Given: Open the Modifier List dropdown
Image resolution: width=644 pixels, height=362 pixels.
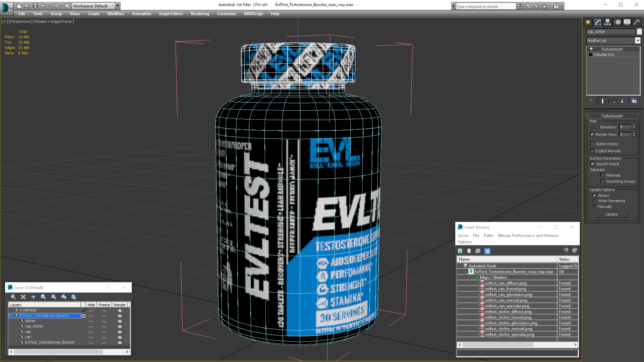Looking at the screenshot, I should pos(638,40).
